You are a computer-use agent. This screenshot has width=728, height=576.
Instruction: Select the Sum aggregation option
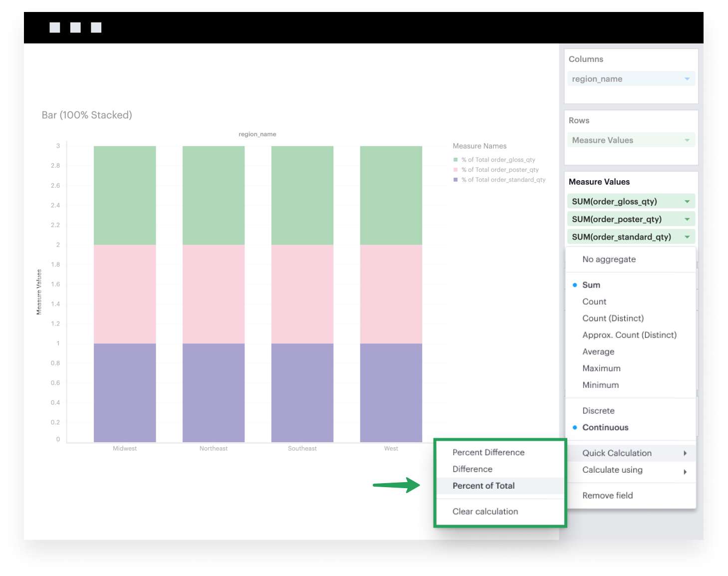coord(591,285)
